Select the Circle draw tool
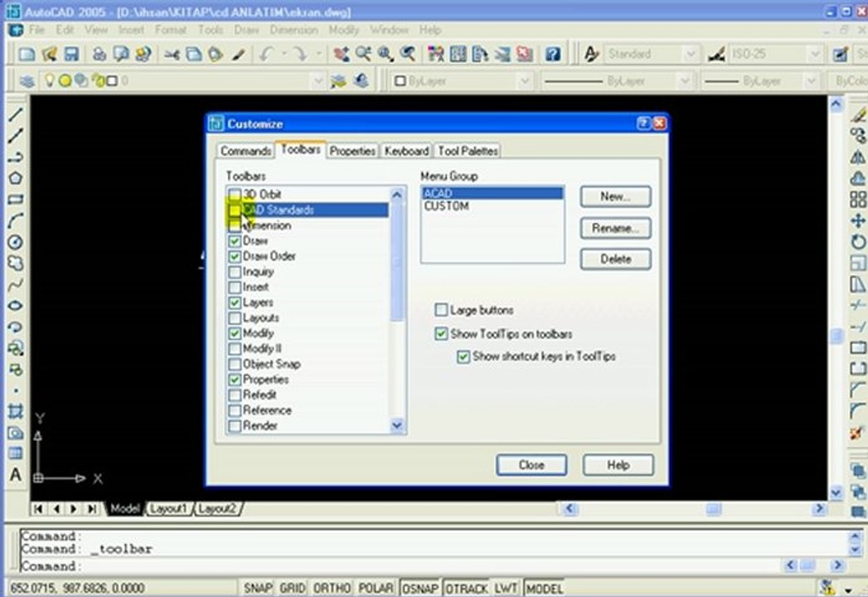This screenshot has height=597, width=868. 16,242
